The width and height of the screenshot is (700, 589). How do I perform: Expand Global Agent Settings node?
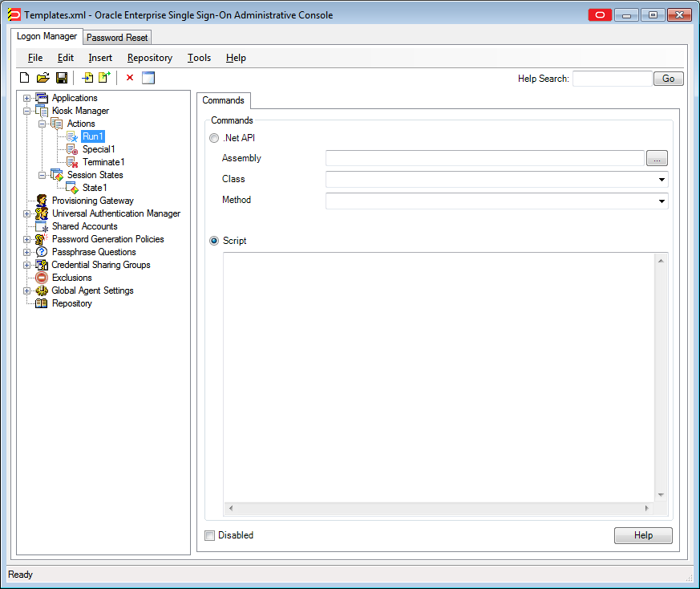click(x=26, y=291)
